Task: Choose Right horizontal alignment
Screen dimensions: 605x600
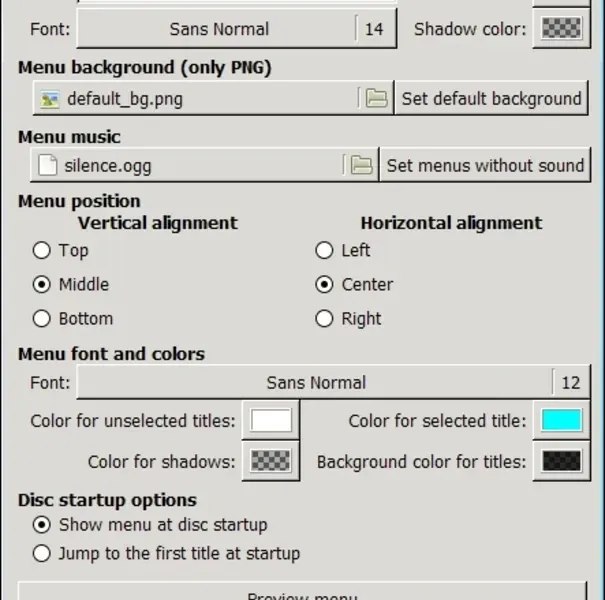Action: click(x=324, y=319)
